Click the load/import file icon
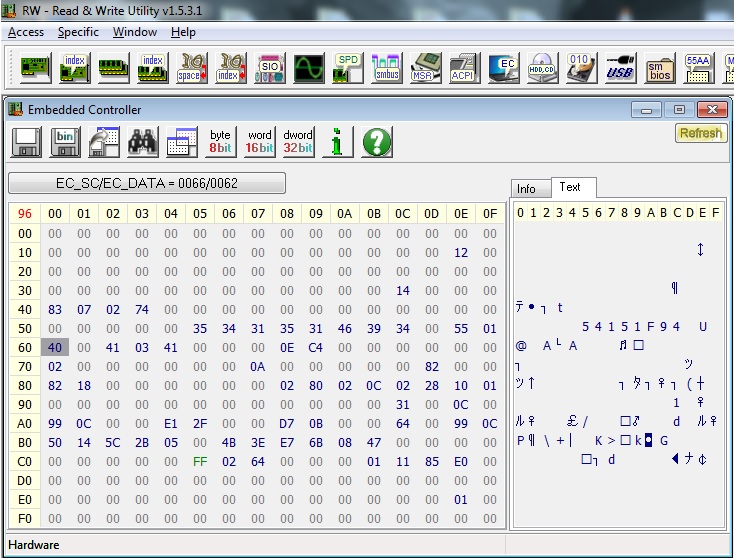734x558 pixels. [x=104, y=142]
